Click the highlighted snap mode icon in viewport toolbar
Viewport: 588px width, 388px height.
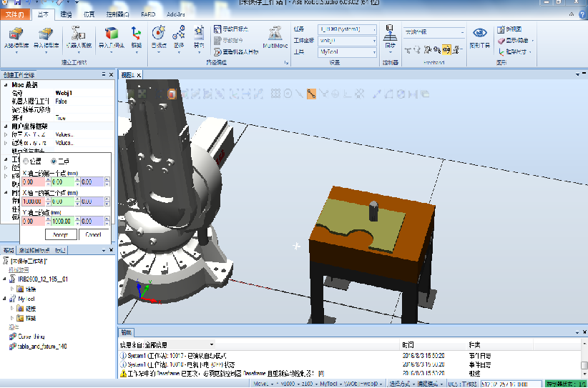tap(311, 94)
